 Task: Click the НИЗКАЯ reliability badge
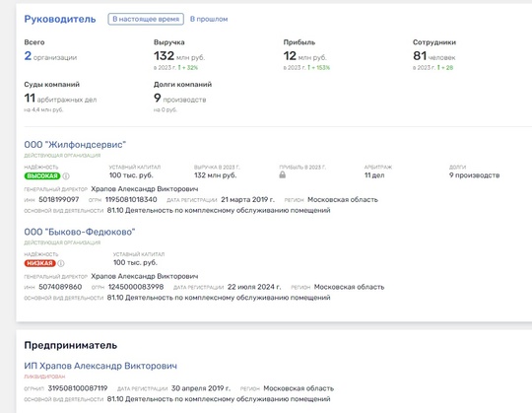point(39,263)
